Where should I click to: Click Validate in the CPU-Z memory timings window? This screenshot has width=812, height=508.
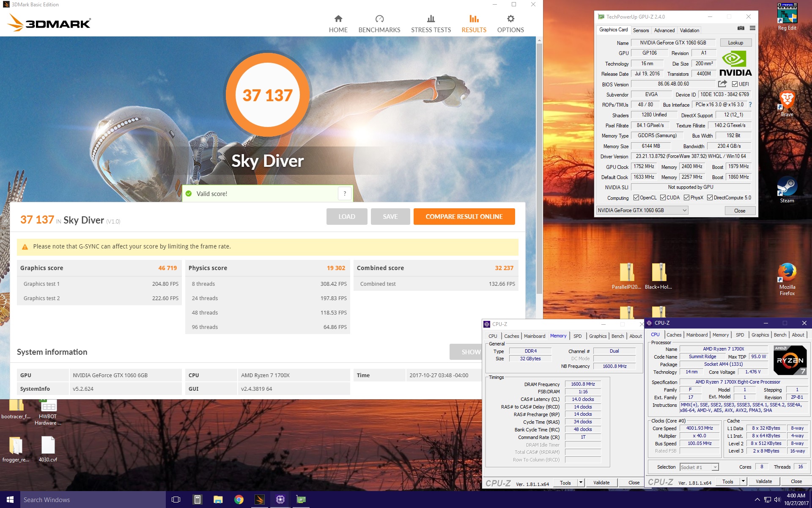601,483
